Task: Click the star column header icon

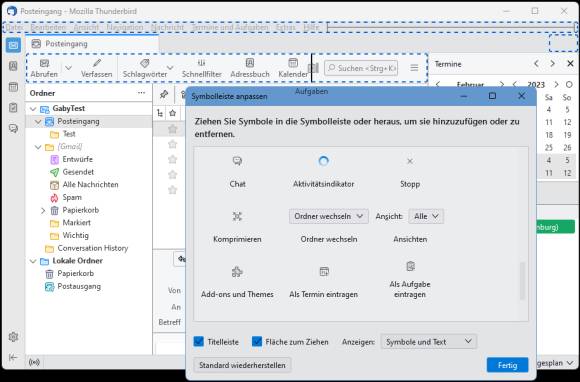Action: coord(172,113)
